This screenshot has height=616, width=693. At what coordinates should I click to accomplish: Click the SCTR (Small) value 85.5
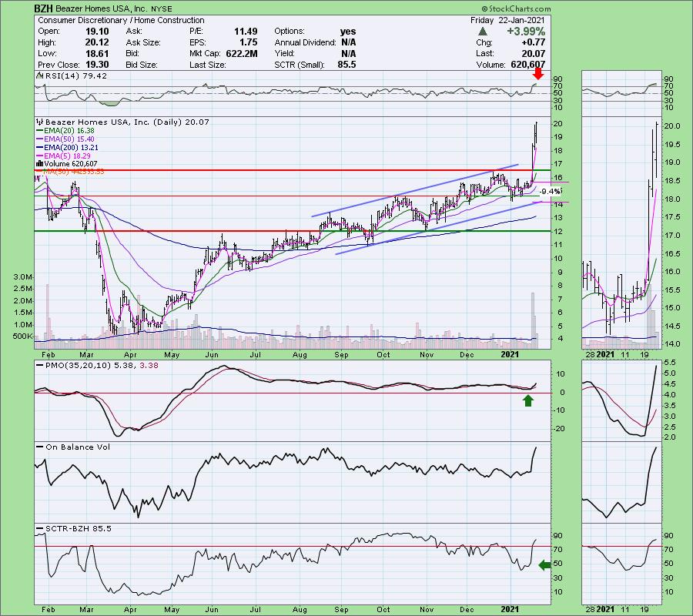(x=346, y=65)
